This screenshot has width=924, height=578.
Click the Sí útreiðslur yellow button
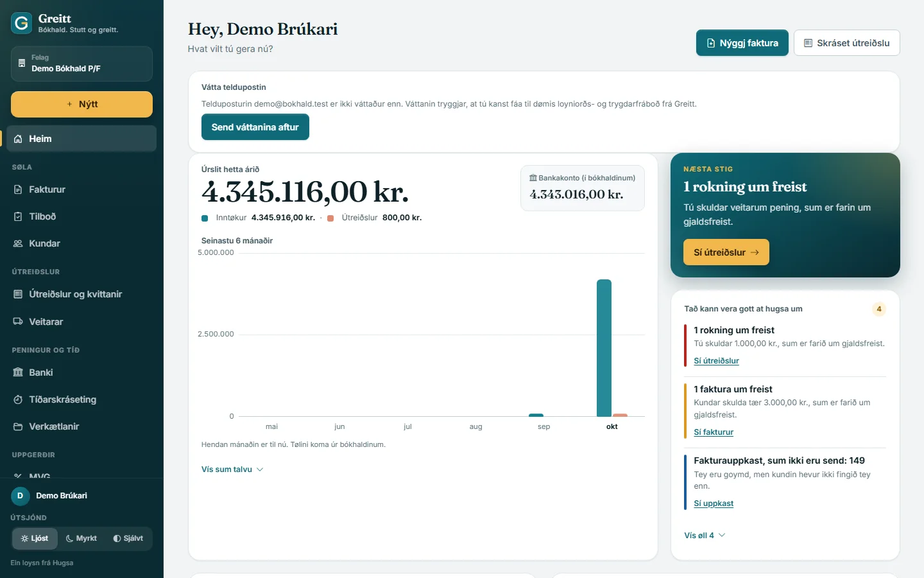(726, 252)
